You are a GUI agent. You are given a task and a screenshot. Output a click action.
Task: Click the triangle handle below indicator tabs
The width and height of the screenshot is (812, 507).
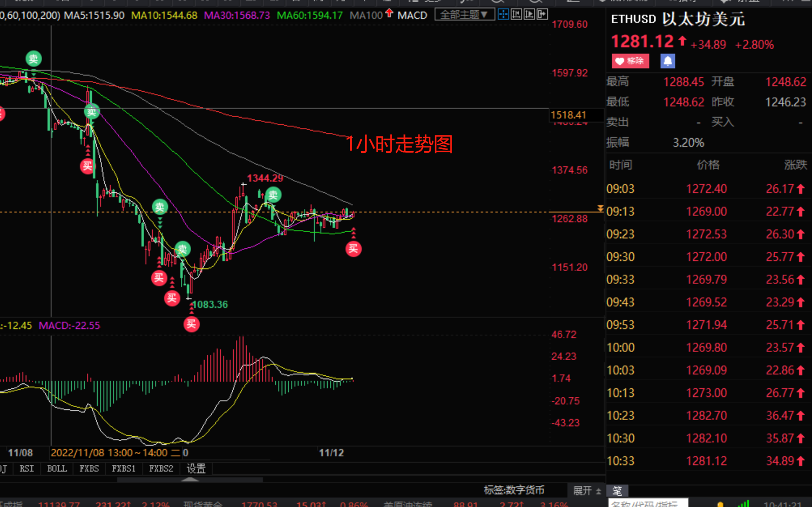[190, 479]
